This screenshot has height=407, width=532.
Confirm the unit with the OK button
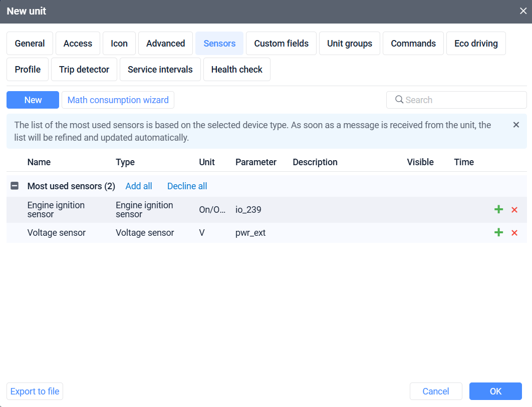(x=495, y=391)
